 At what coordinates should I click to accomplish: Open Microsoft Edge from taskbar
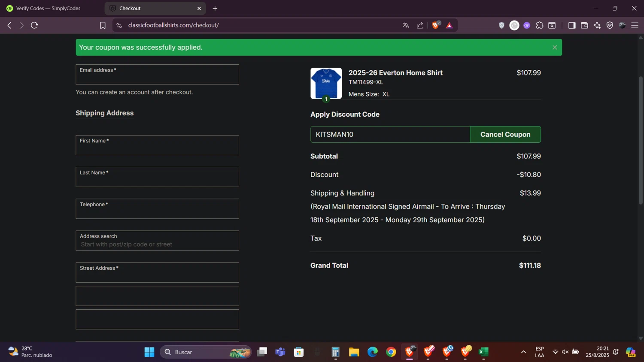(372, 352)
